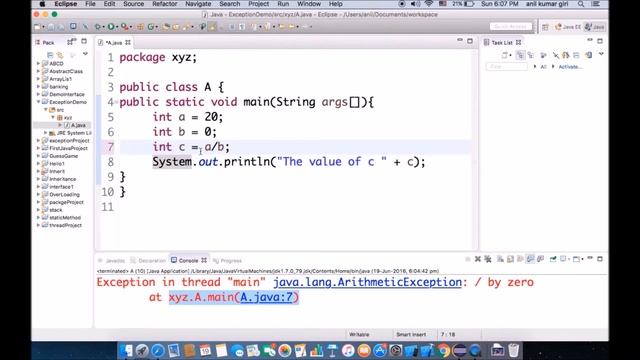Screen dimensions: 640x360
Task: Collapse the xyz package
Action: click(53, 118)
